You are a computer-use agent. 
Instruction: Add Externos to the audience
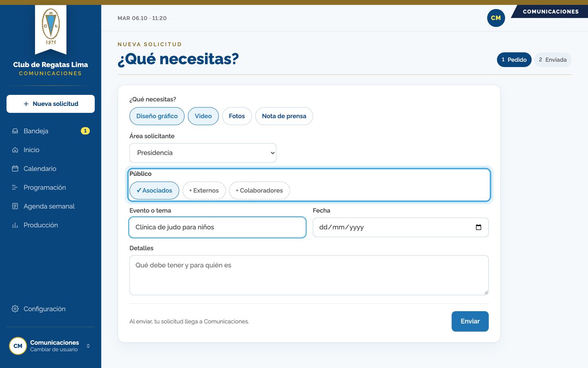(204, 191)
